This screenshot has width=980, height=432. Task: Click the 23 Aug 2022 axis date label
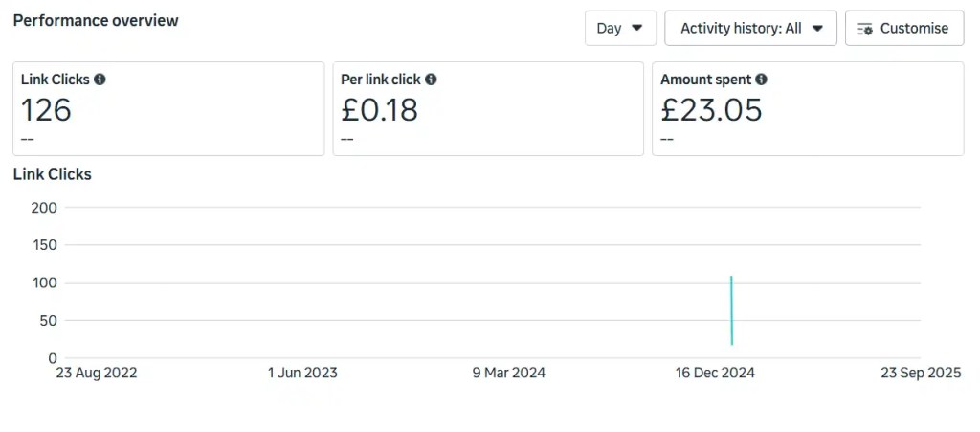tap(96, 373)
